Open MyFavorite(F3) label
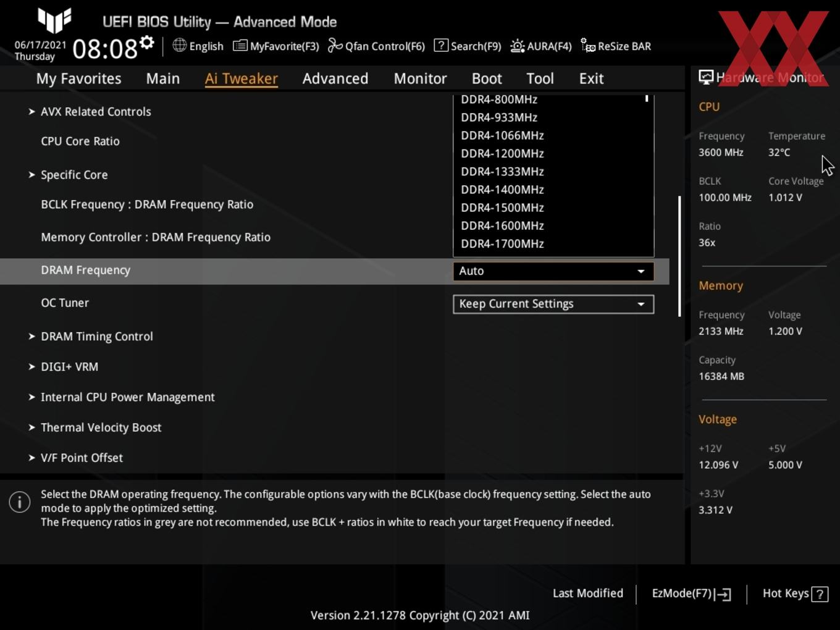 tap(285, 46)
